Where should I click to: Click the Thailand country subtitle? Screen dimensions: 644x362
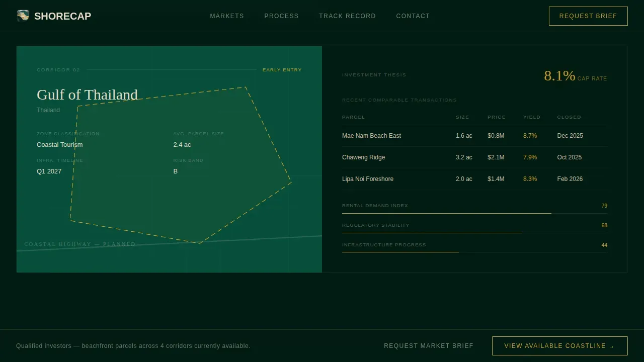click(48, 110)
